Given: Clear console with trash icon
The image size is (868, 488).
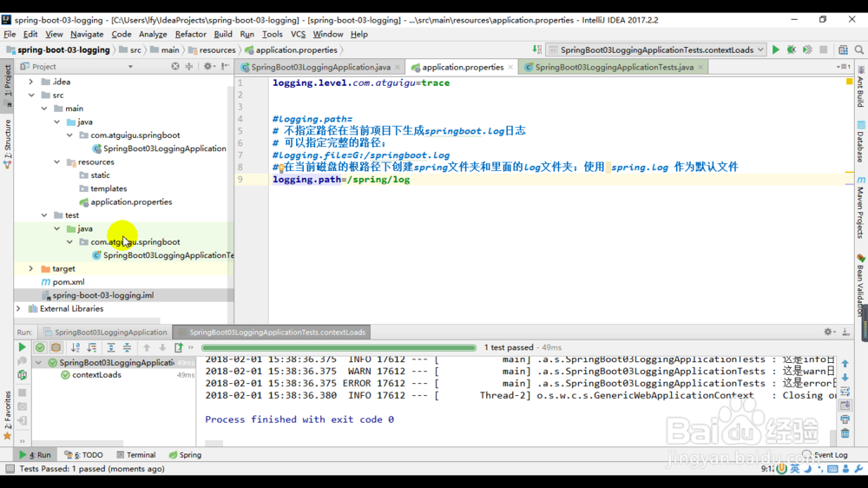Looking at the screenshot, I should [845, 433].
